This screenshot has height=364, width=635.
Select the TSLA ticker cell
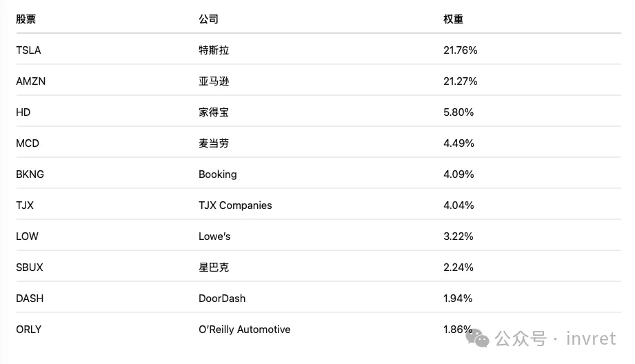click(x=29, y=50)
